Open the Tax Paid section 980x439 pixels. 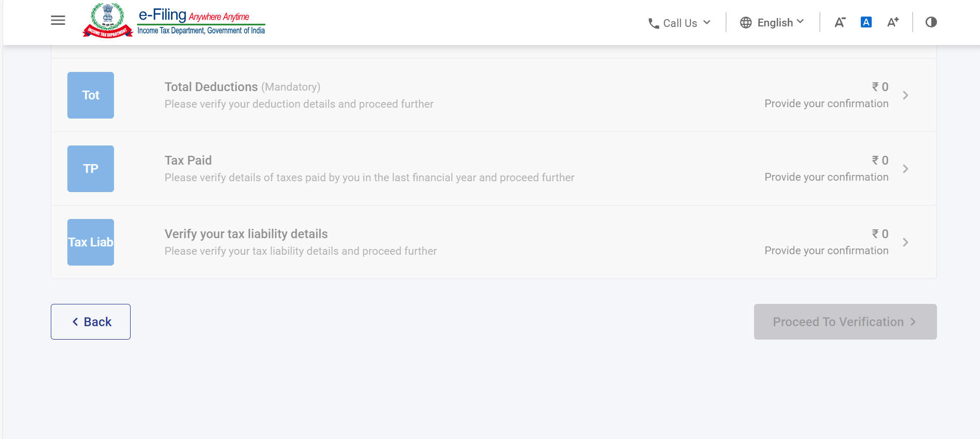188,160
